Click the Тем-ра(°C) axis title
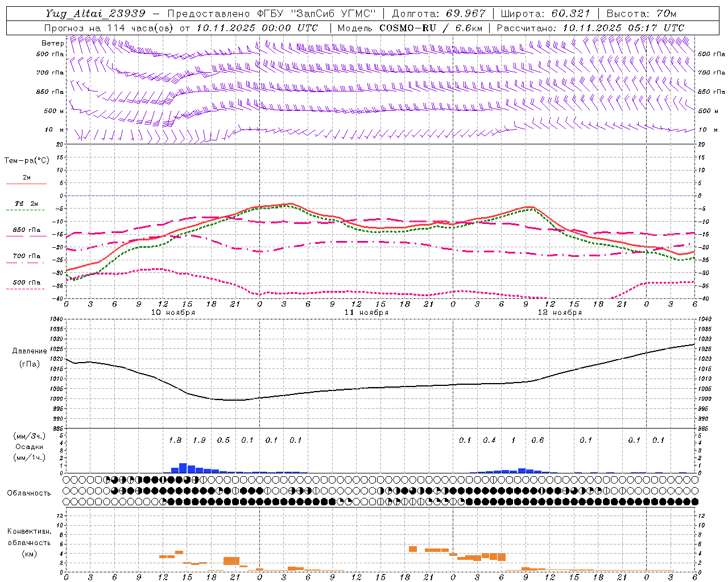This screenshot has height=582, width=728. [x=27, y=161]
